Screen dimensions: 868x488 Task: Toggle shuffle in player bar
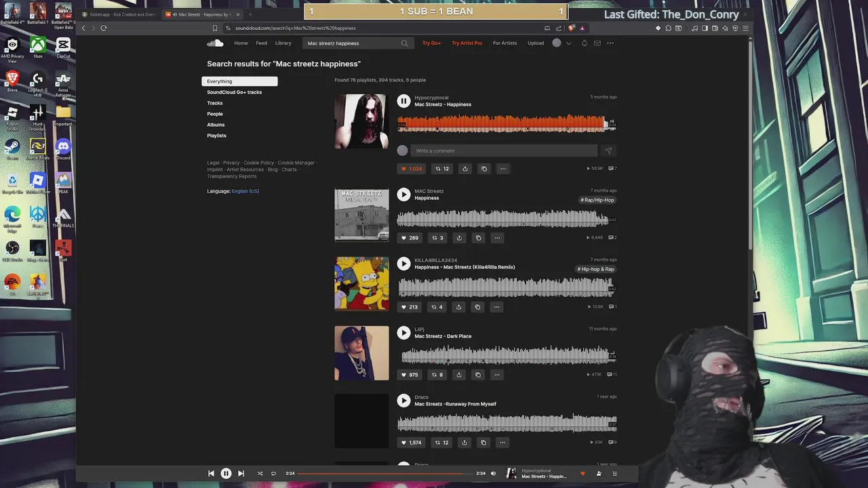pyautogui.click(x=260, y=474)
